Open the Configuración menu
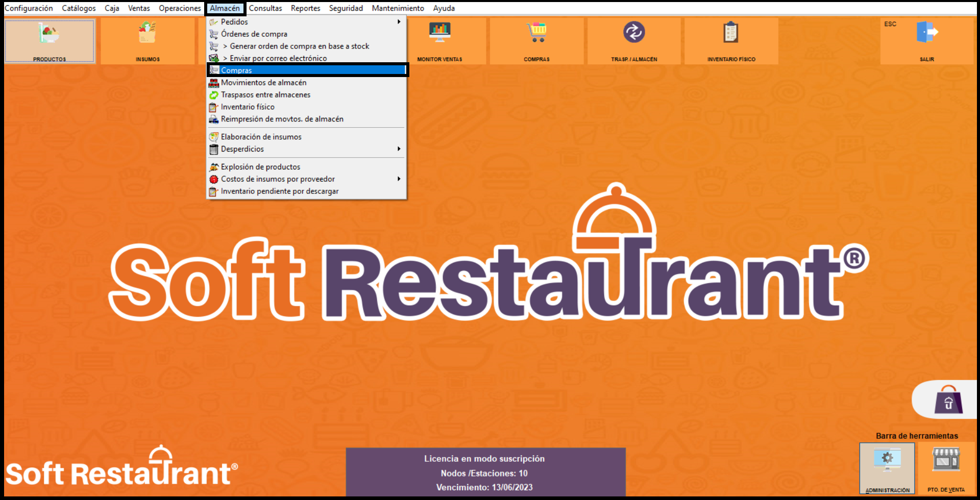Image resolution: width=980 pixels, height=500 pixels. point(29,8)
